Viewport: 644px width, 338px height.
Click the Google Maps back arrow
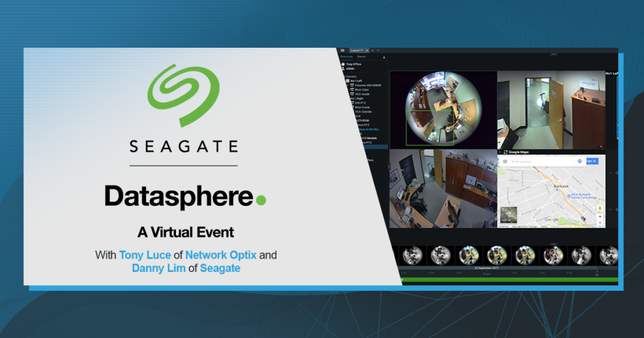tap(500, 152)
